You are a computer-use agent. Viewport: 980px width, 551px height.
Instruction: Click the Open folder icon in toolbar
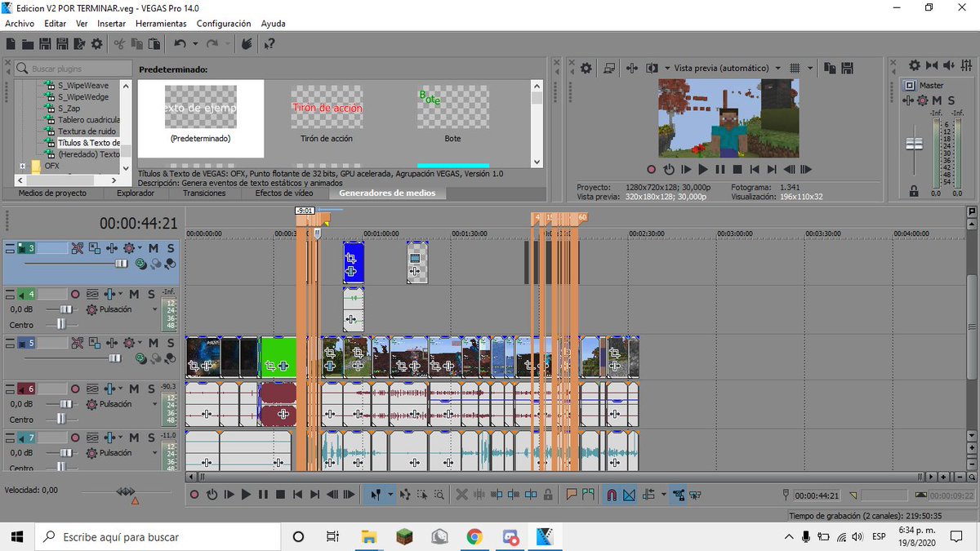coord(28,44)
